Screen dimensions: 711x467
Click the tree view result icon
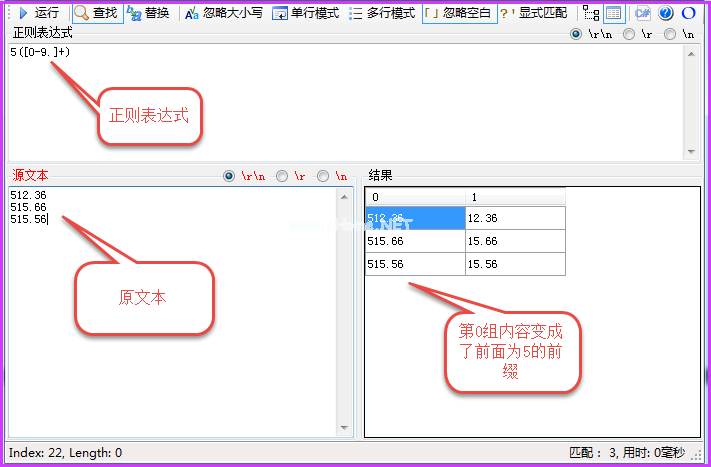click(x=591, y=13)
